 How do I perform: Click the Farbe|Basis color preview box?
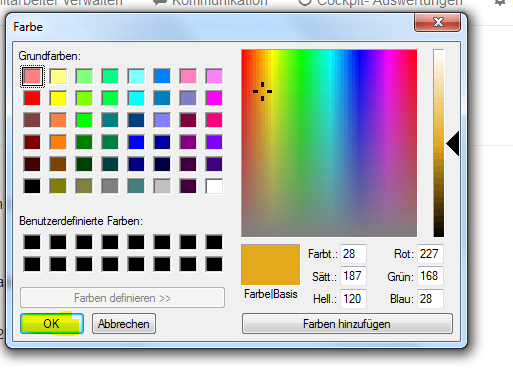pos(271,265)
